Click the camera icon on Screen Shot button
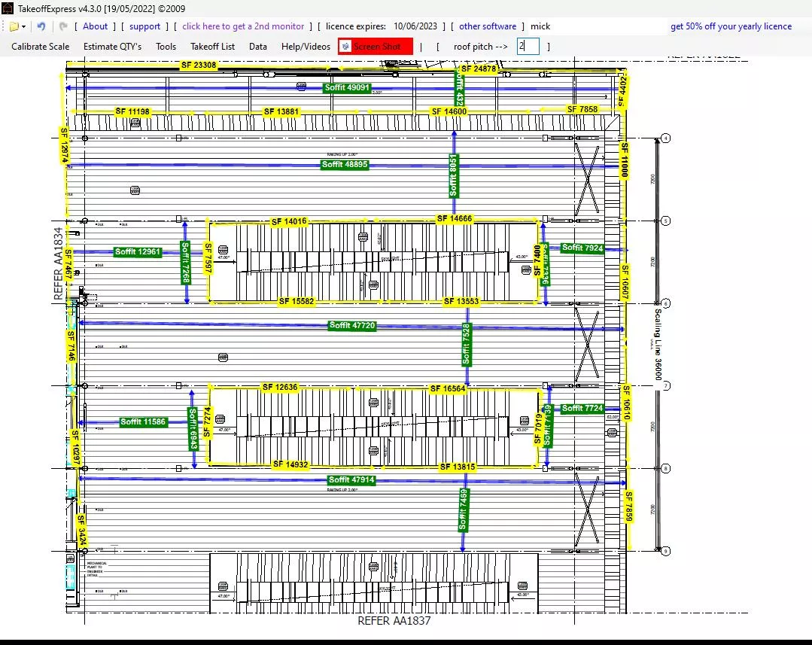 click(x=345, y=47)
